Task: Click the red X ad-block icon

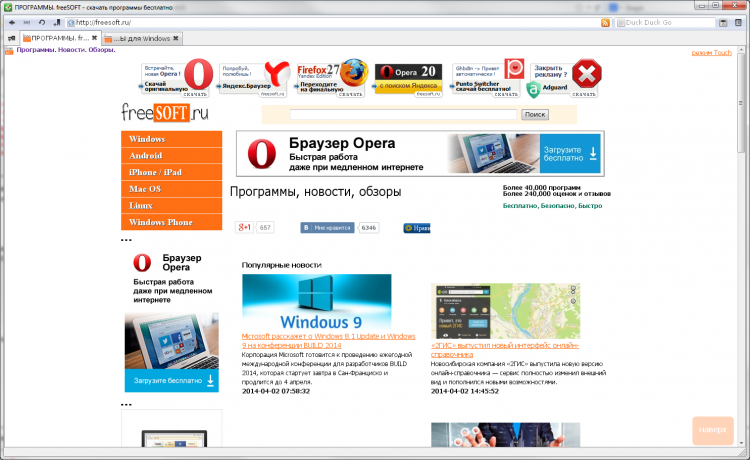Action: pos(587,73)
